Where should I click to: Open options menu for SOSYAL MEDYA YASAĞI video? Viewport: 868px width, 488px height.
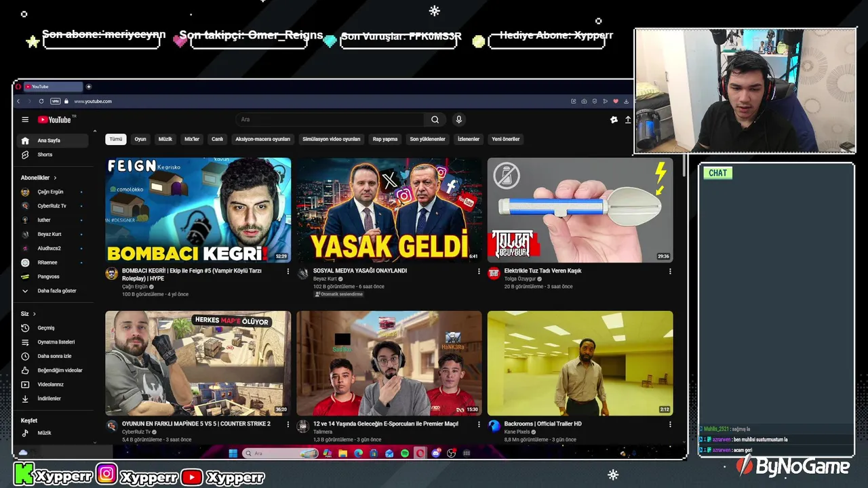479,271
